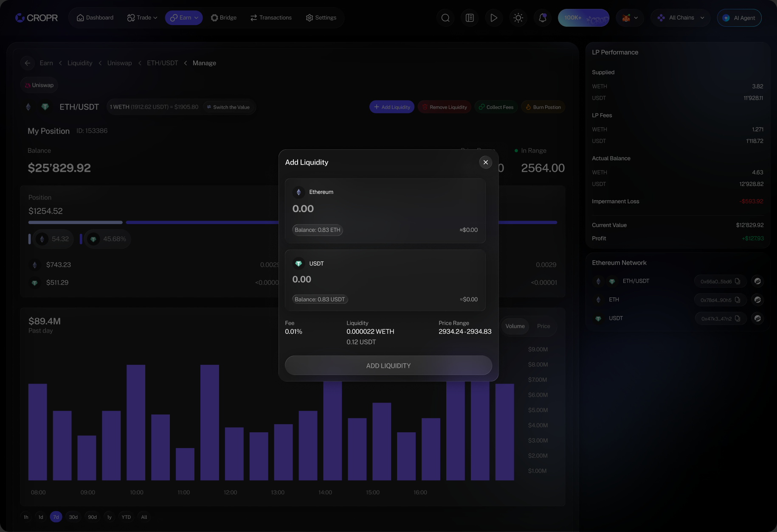Click the play icon in top bar
777x532 pixels.
tap(494, 18)
